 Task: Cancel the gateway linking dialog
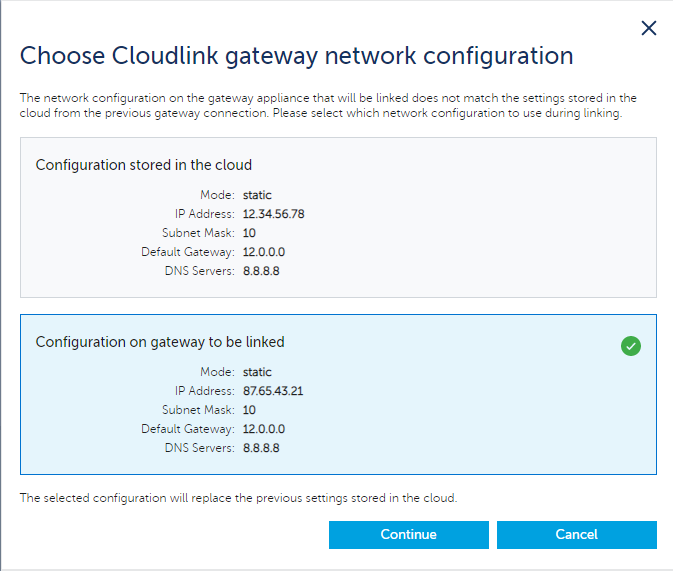576,535
